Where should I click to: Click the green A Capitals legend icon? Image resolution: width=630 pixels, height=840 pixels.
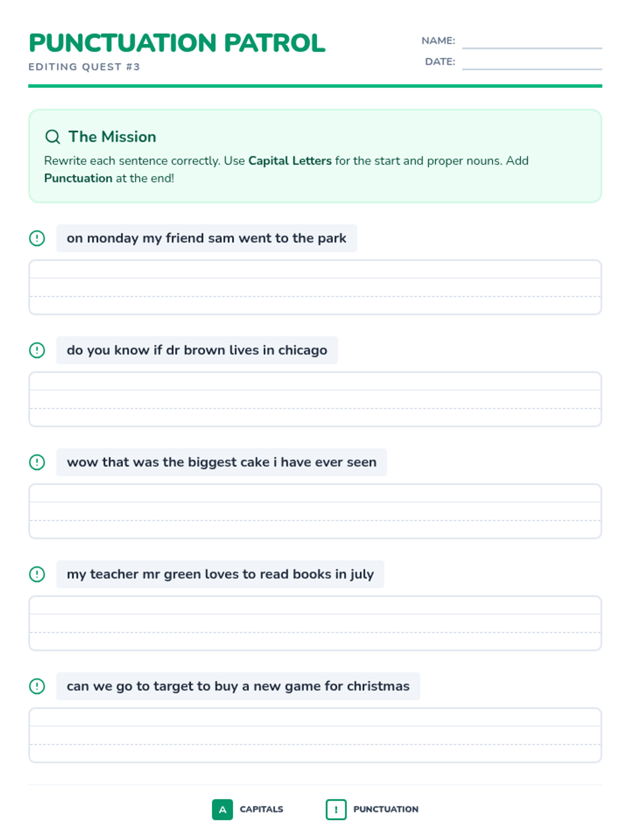[x=222, y=810]
